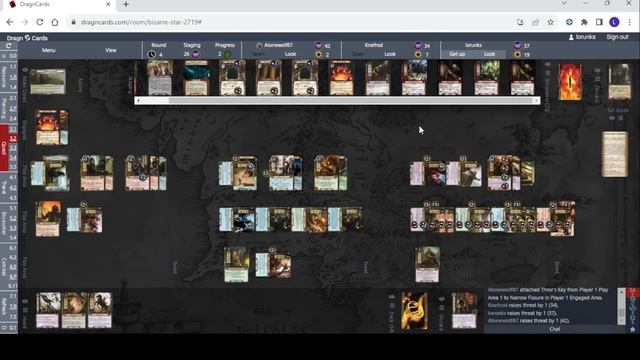This screenshot has height=360, width=640.
Task: Click the staging area horizontal scrollbar thumb
Action: click(x=351, y=100)
